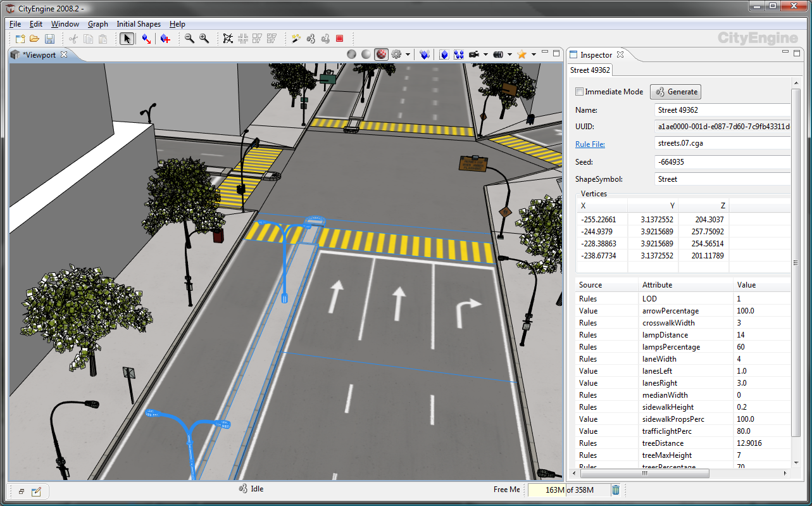Open the Graph menu

coord(97,24)
